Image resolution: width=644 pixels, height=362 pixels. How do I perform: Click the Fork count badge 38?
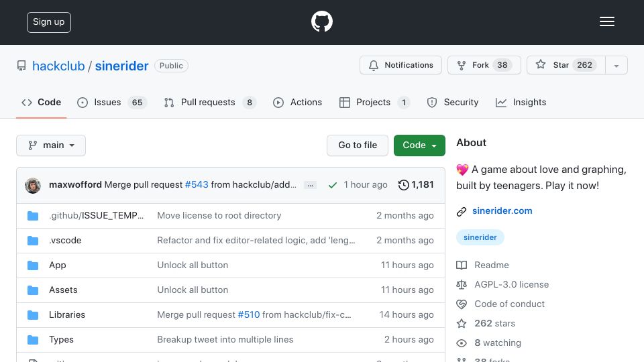tap(502, 65)
